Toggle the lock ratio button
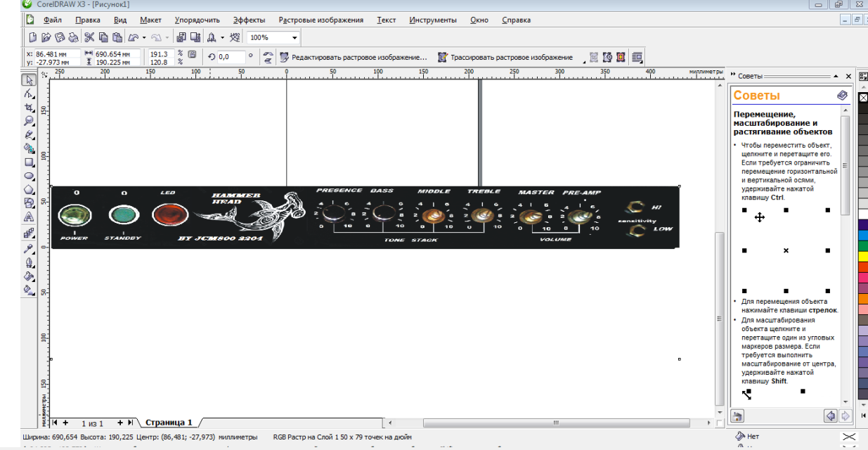 coord(191,53)
